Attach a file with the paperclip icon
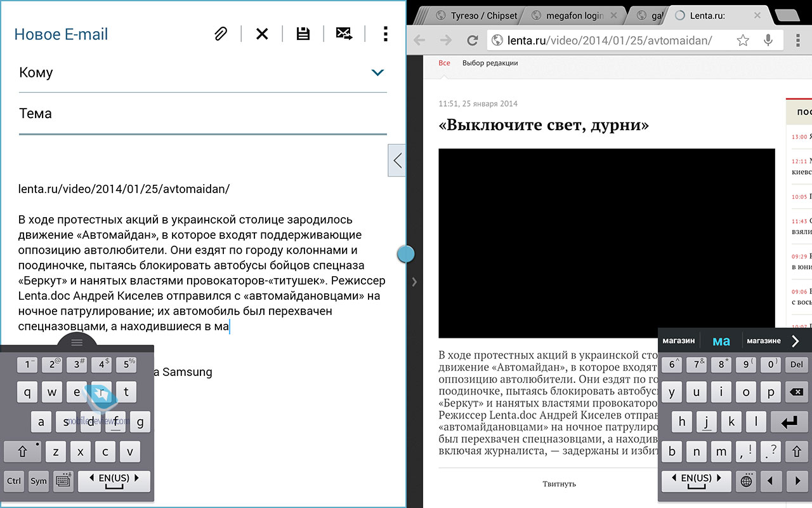 coord(220,34)
